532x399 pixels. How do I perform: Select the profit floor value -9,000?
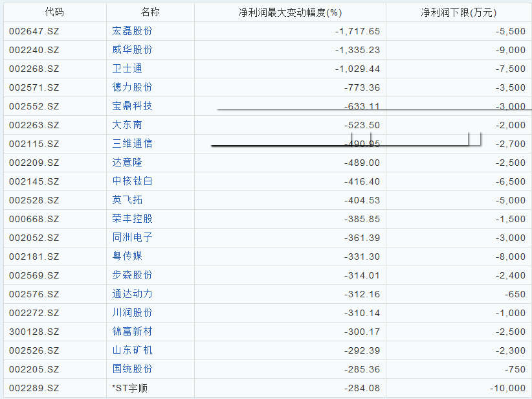(x=511, y=50)
